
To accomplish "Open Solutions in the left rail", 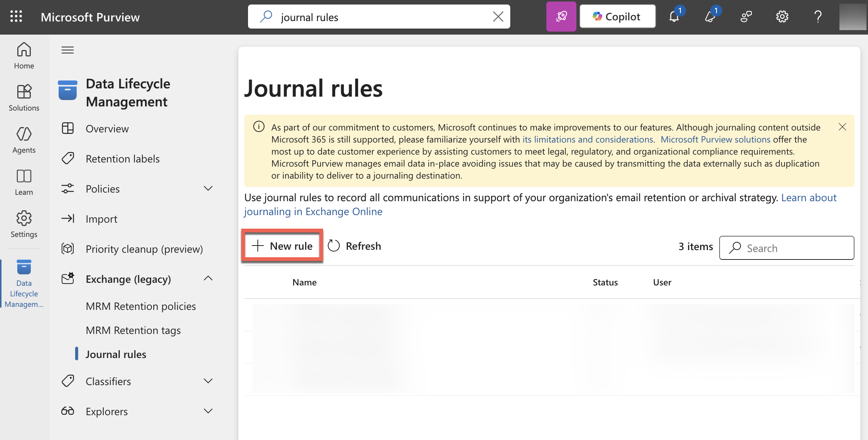I will (x=24, y=98).
